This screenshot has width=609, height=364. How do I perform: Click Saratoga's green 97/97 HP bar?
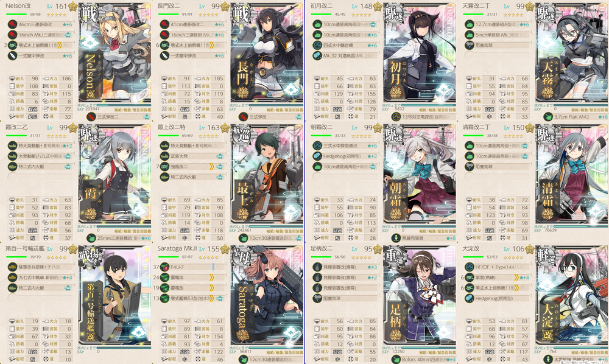pyautogui.click(x=169, y=257)
